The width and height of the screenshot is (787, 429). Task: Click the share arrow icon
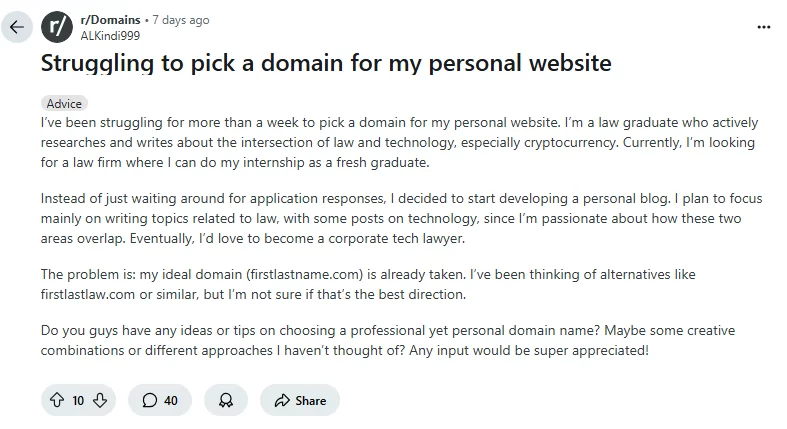coord(281,400)
